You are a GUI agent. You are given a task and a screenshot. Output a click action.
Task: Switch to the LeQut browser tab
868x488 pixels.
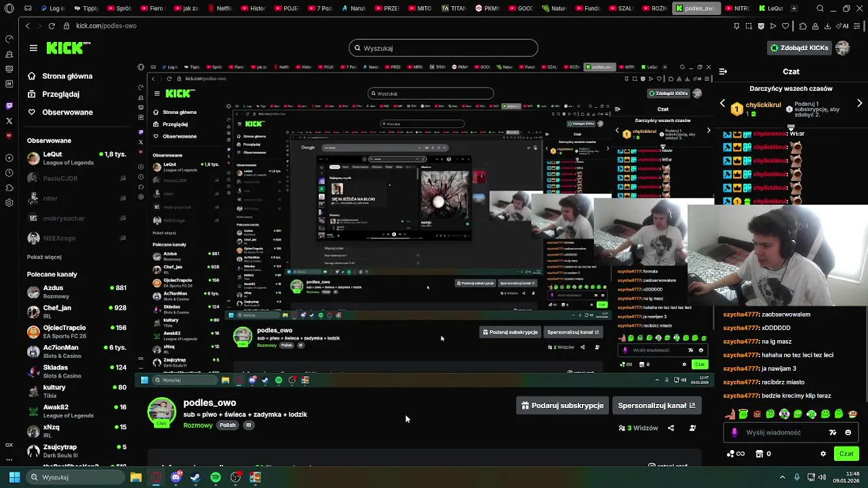pyautogui.click(x=771, y=9)
